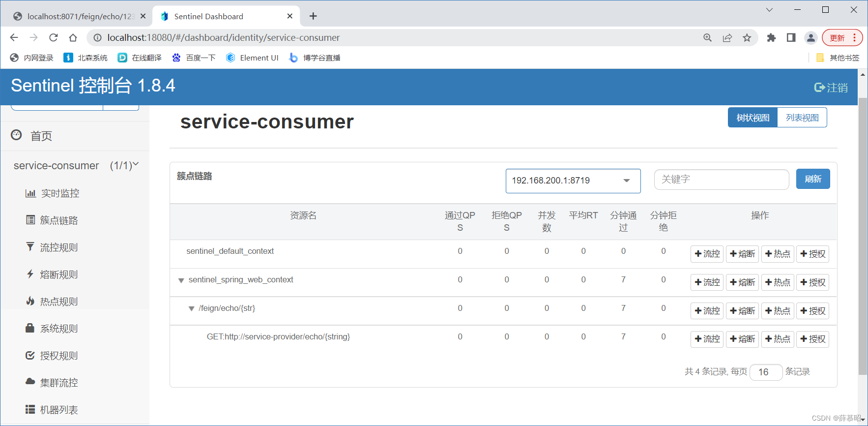Click the address bar URL
This screenshot has height=426, width=868.
(224, 37)
